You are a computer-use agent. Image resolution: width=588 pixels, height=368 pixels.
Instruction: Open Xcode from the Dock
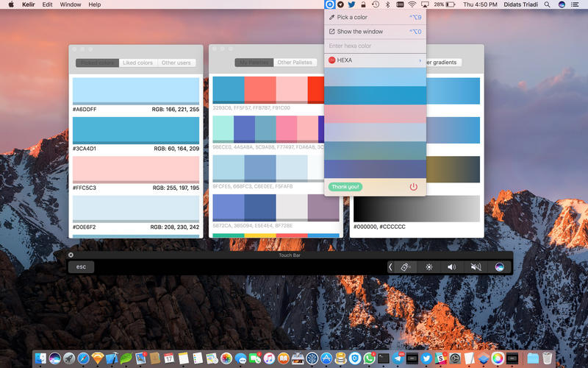pos(112,358)
